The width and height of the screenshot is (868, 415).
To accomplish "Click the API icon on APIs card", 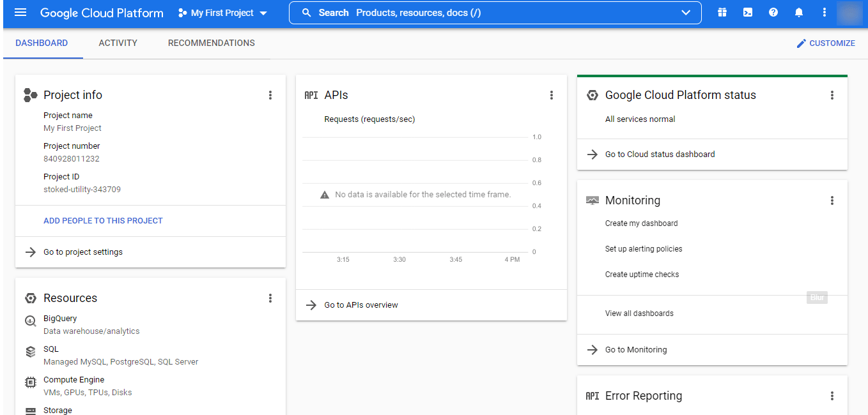I will tap(311, 95).
